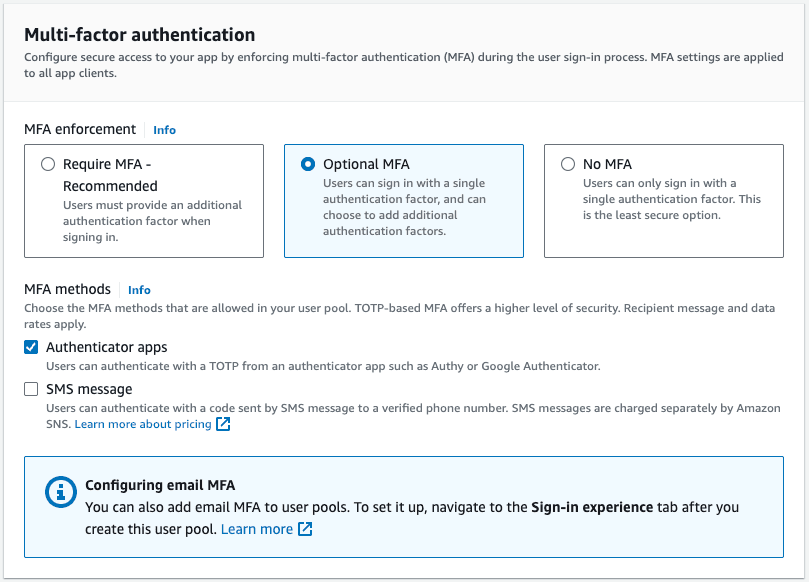
Task: Click the external link icon after pricing link
Action: (x=221, y=424)
